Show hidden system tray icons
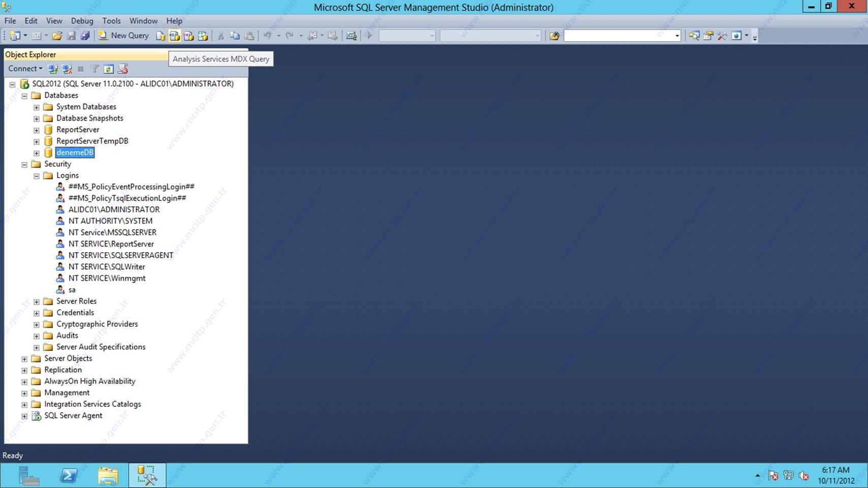The image size is (868, 488). (x=758, y=476)
